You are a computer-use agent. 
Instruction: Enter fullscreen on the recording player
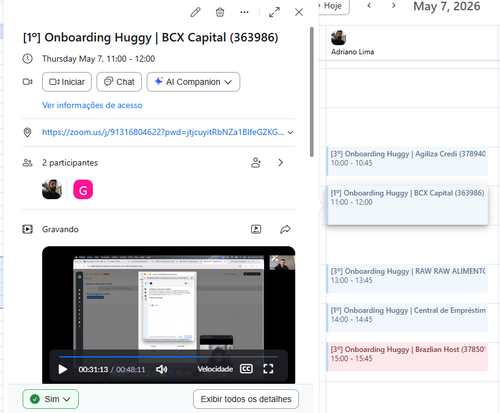click(x=268, y=369)
